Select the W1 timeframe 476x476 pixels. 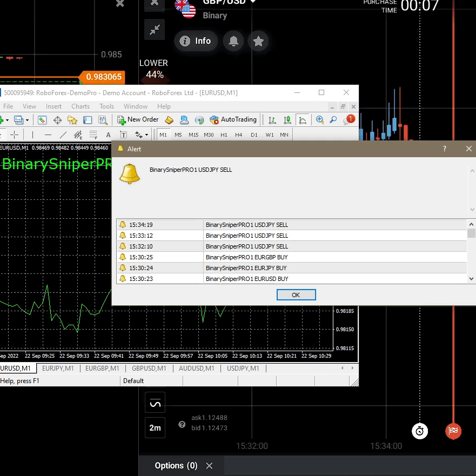[x=270, y=135]
